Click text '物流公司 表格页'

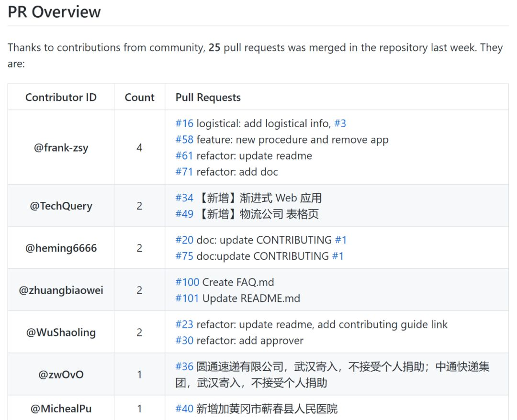point(279,214)
